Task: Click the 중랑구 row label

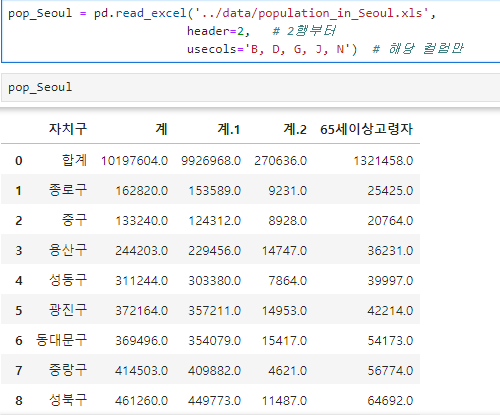Action: [x=68, y=370]
